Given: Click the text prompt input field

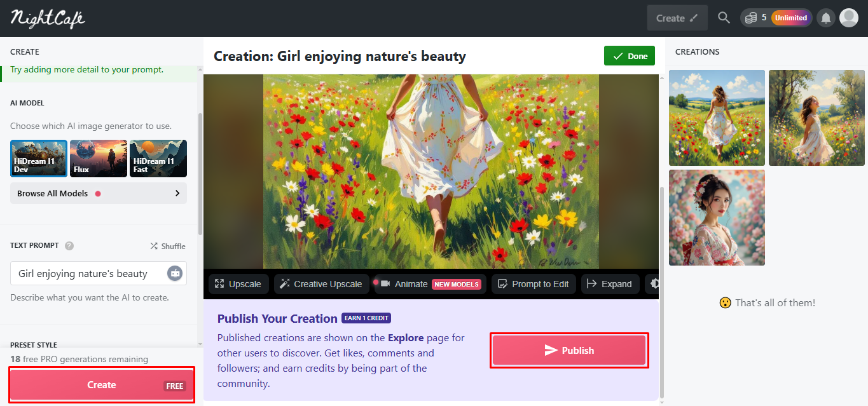Looking at the screenshot, I should click(x=95, y=273).
